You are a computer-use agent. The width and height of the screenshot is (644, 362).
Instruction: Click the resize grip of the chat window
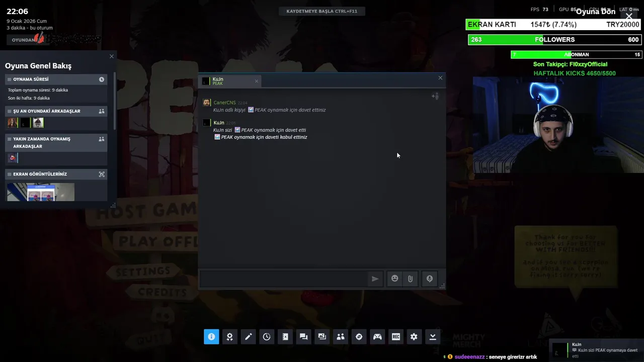tap(442, 286)
